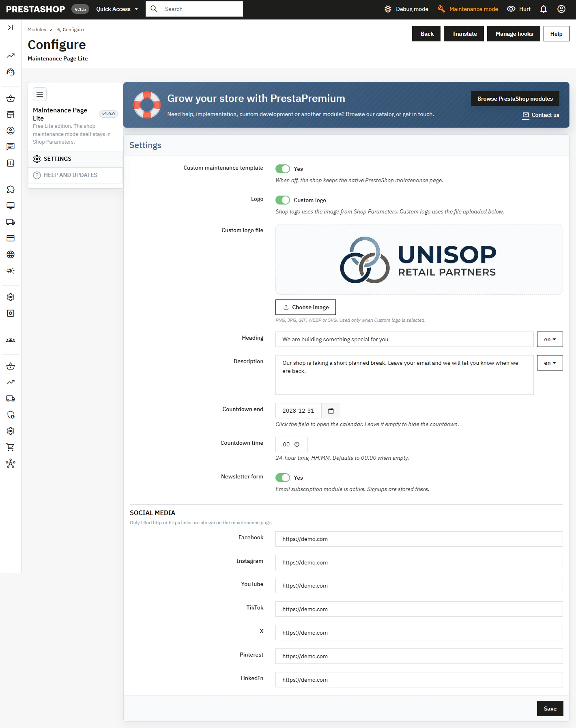The height and width of the screenshot is (728, 576).
Task: Disable the Newsletter form toggle
Action: click(x=283, y=478)
